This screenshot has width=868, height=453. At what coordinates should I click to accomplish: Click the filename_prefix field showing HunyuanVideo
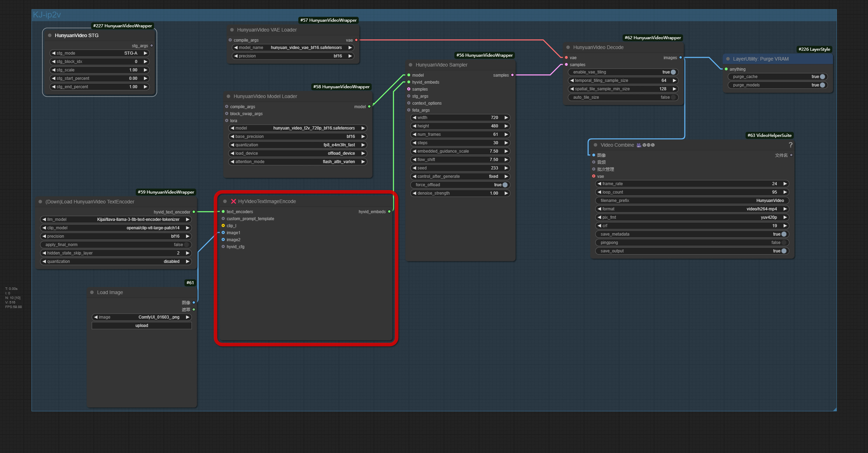pyautogui.click(x=692, y=200)
